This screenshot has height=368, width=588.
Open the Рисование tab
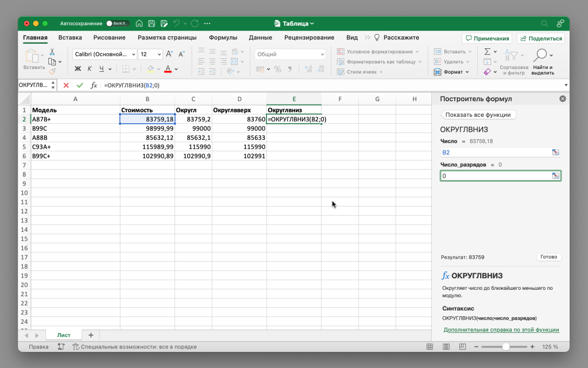110,37
